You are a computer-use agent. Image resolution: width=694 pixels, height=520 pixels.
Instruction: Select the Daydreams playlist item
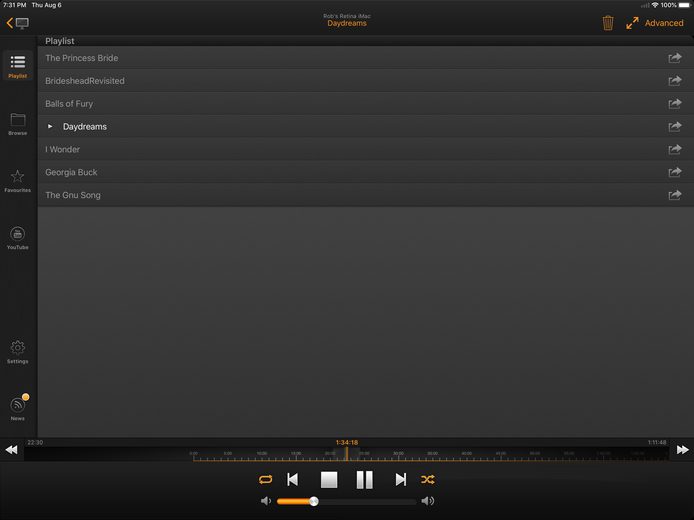[x=365, y=127]
